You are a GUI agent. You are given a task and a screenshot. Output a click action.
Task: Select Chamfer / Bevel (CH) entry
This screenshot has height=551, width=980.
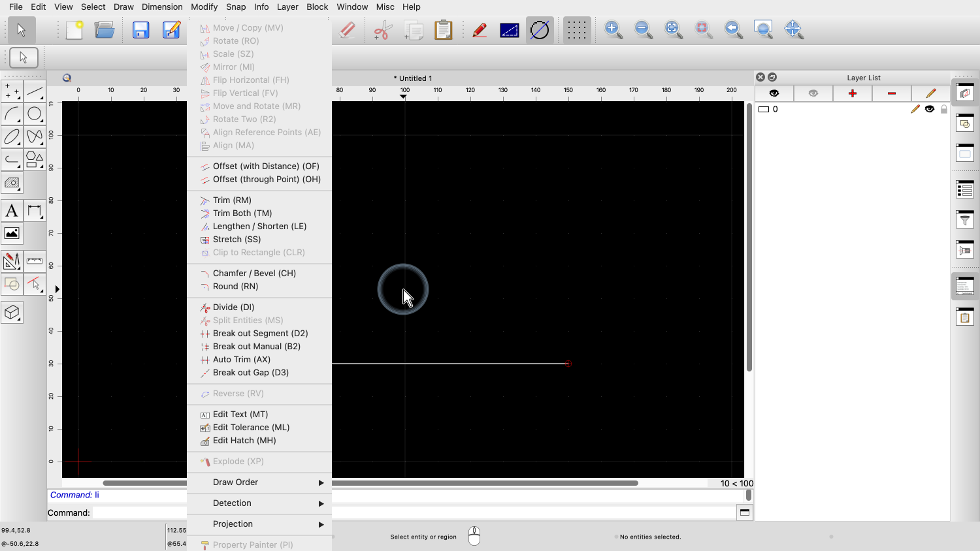click(254, 274)
